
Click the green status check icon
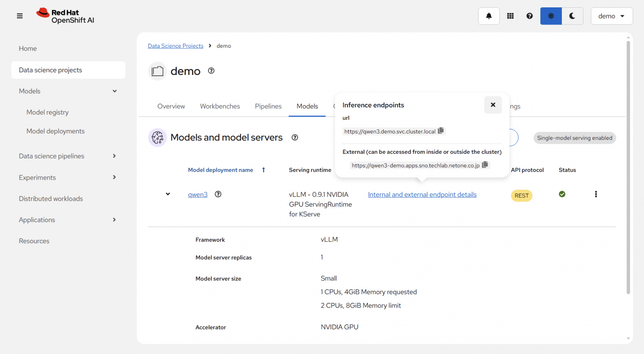tap(562, 194)
